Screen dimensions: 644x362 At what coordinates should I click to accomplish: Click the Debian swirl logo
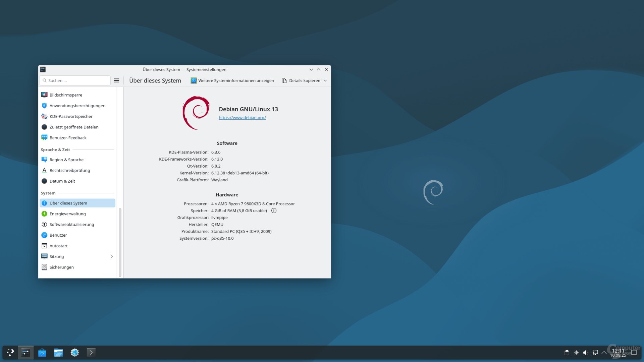(x=196, y=113)
